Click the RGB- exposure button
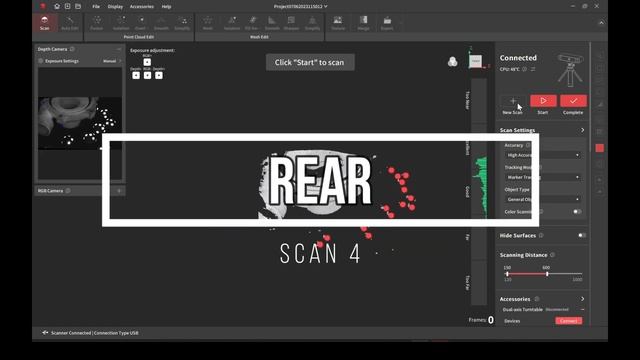This screenshot has width=640, height=360. click(147, 75)
